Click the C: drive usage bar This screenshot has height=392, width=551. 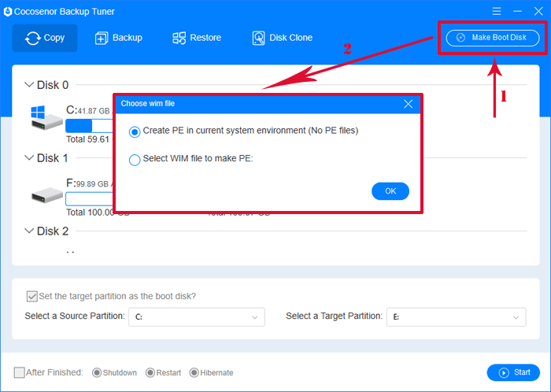[x=89, y=126]
